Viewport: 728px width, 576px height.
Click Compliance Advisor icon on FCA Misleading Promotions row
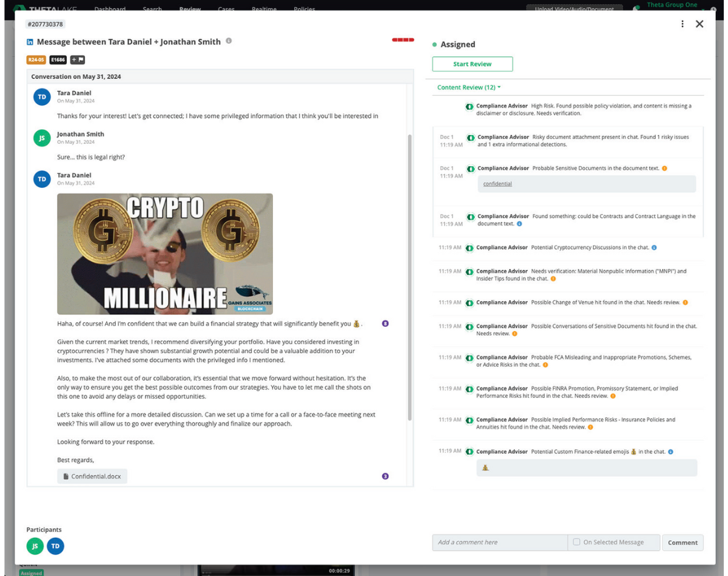pyautogui.click(x=470, y=358)
